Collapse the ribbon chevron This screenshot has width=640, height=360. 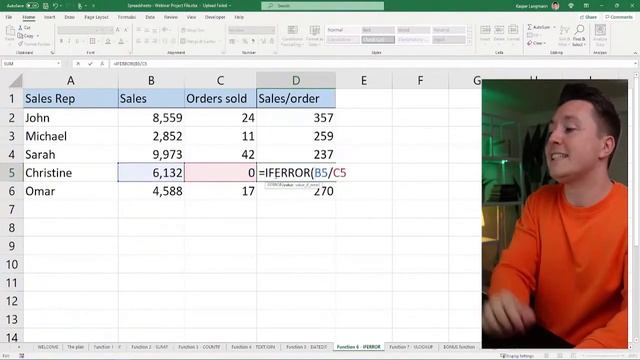tap(635, 53)
